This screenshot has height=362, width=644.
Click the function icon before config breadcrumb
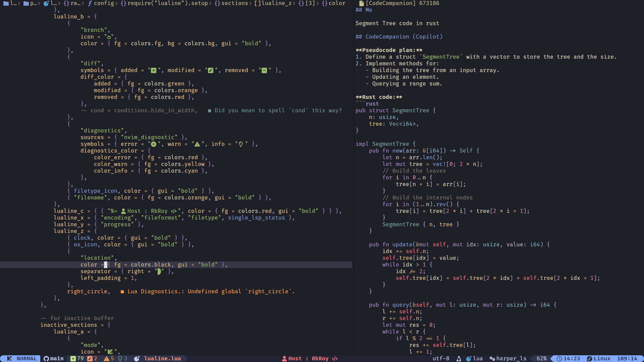coord(90,3)
